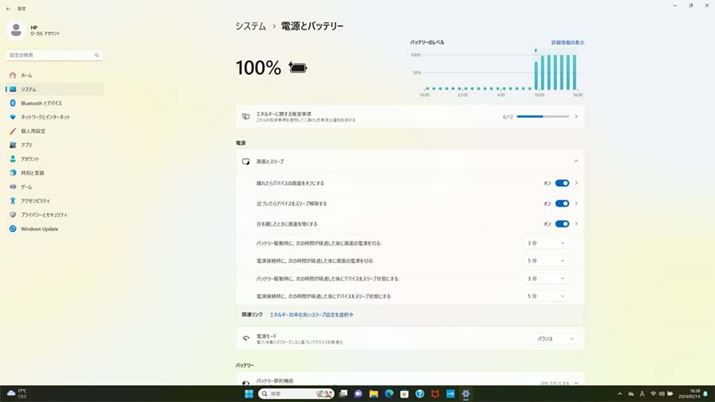This screenshot has height=402, width=715.
Task: Click the 詳細情報の表示 link above the battery chart
Action: point(567,43)
